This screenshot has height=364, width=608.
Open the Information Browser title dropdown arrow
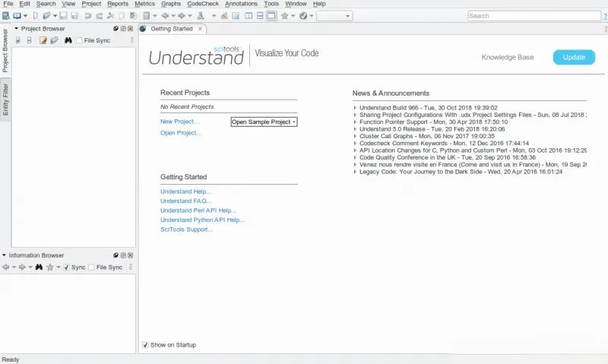click(x=4, y=255)
